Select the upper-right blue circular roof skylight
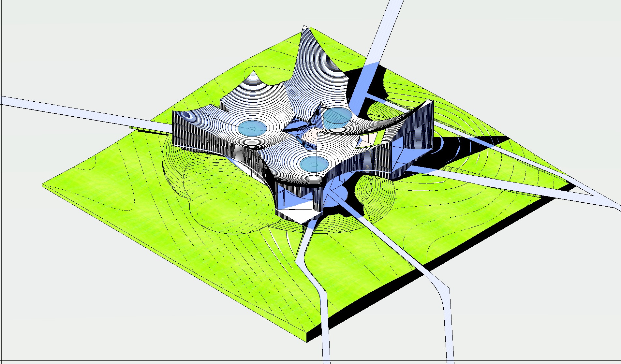 [337, 116]
